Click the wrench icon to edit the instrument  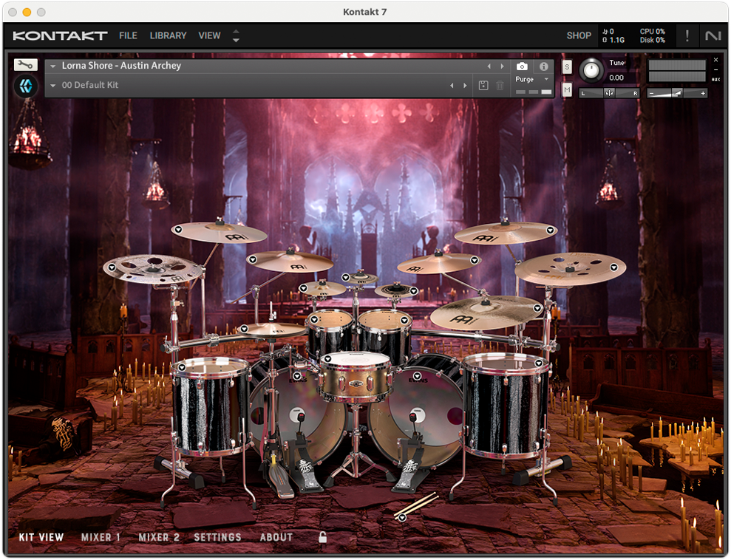coord(25,64)
